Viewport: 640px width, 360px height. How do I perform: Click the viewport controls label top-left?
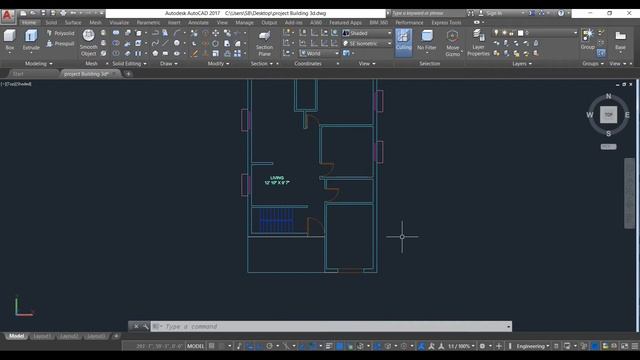point(16,84)
